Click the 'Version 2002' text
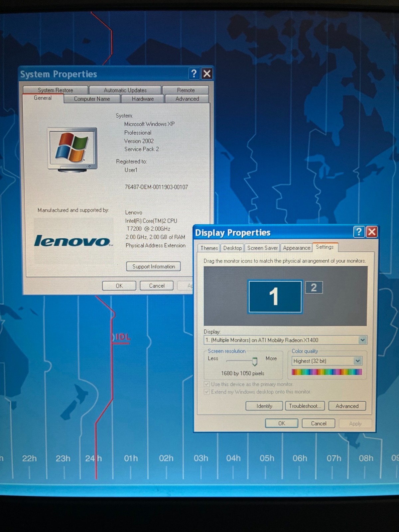The height and width of the screenshot is (532, 399). click(139, 141)
